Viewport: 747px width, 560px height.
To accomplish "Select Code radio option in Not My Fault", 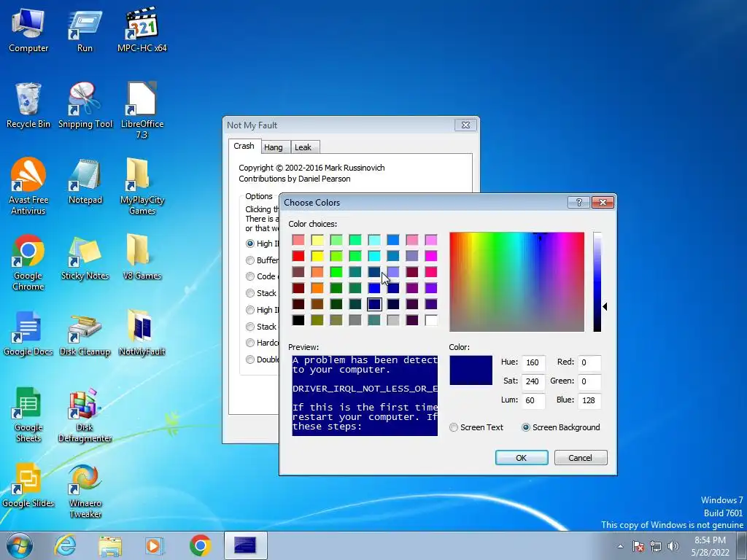I will 260,276.
